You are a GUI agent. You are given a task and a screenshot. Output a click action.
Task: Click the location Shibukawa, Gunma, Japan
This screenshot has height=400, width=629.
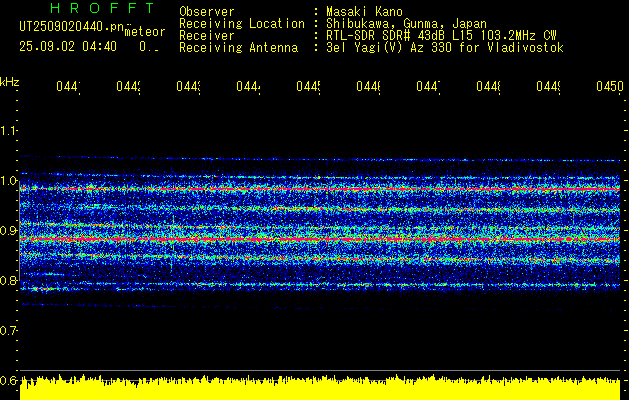click(406, 24)
